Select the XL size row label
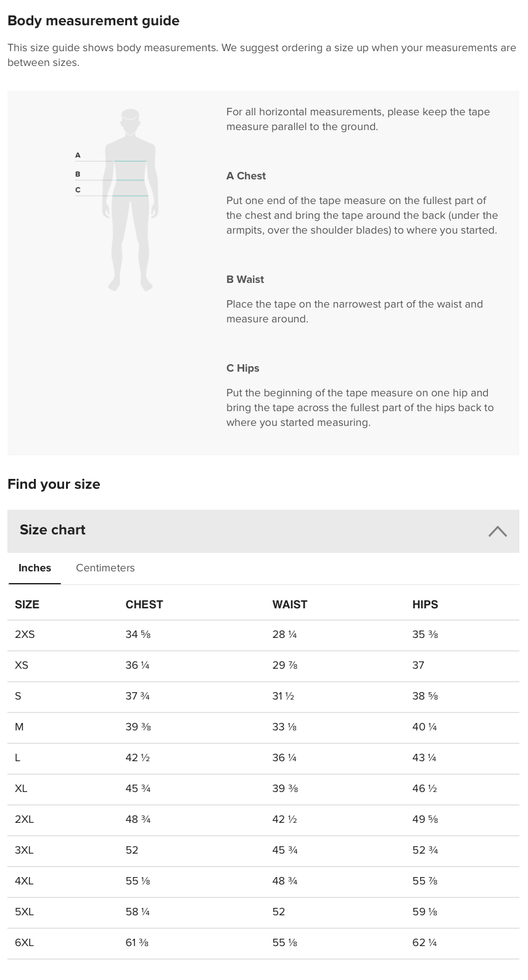This screenshot has width=528, height=980. point(21,789)
